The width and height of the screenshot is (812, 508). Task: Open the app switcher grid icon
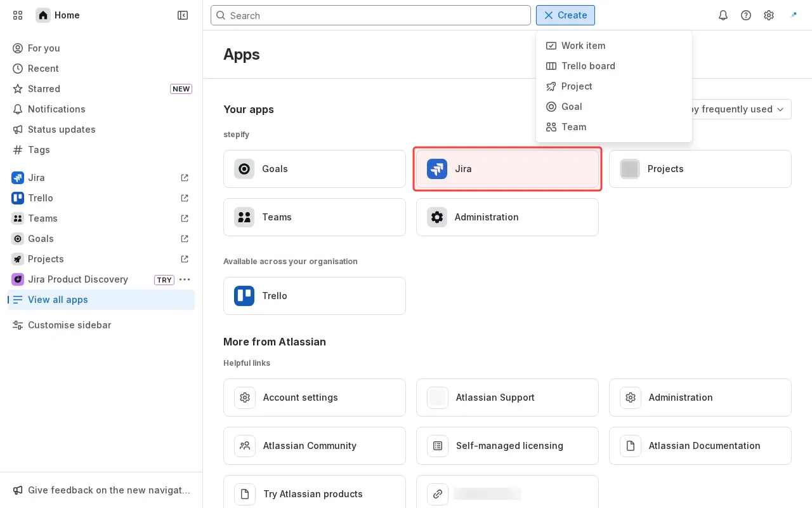click(18, 15)
